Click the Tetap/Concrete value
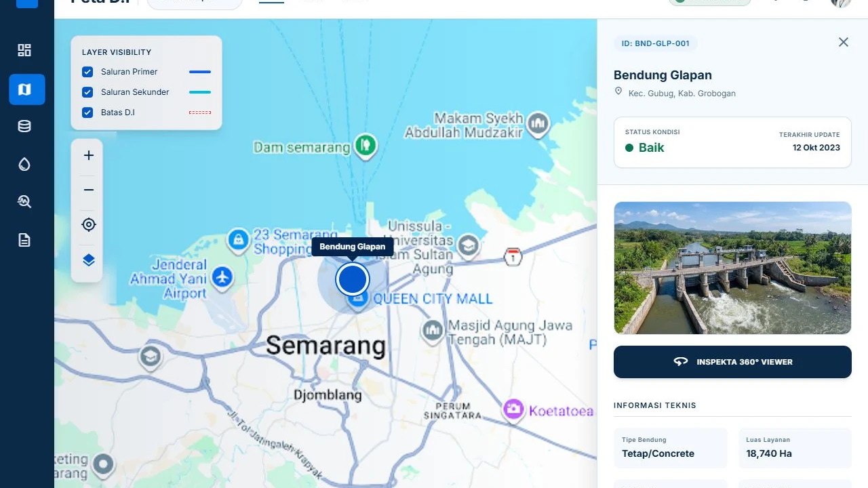This screenshot has height=488, width=868. 658,453
